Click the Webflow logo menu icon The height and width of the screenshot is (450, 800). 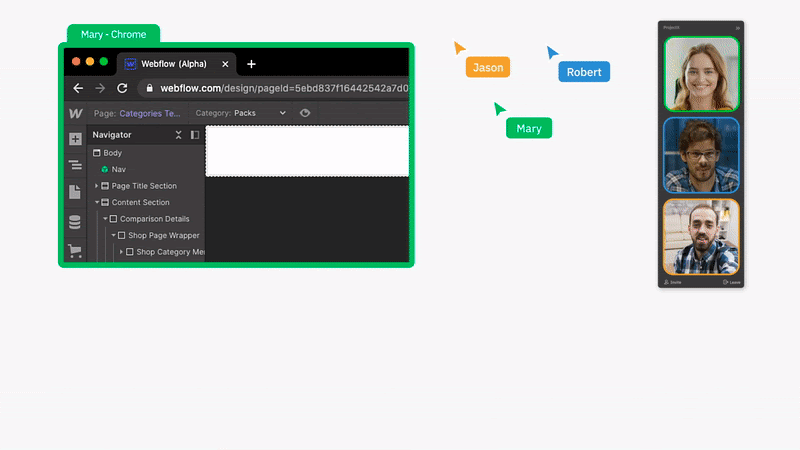[x=75, y=113]
